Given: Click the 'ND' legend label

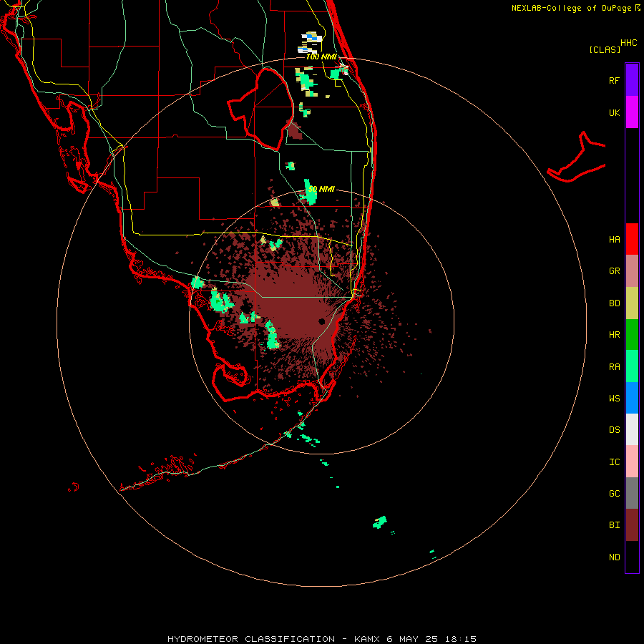Looking at the screenshot, I should coord(614,557).
